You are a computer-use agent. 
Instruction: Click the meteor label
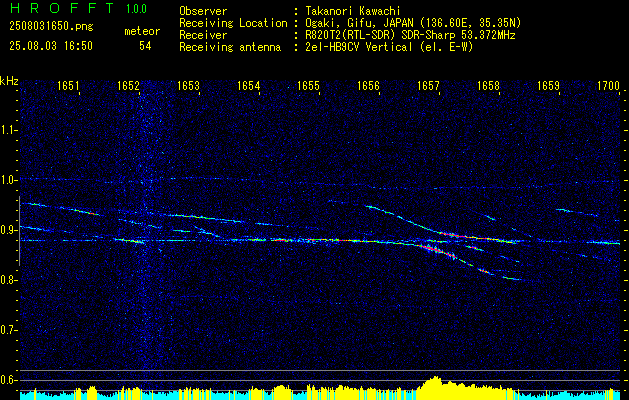pyautogui.click(x=142, y=31)
